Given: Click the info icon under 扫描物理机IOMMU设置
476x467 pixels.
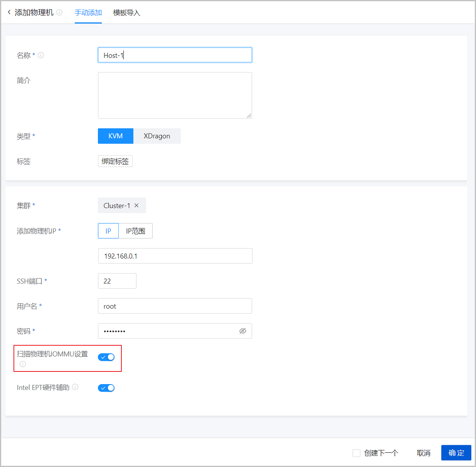Looking at the screenshot, I should pyautogui.click(x=23, y=364).
